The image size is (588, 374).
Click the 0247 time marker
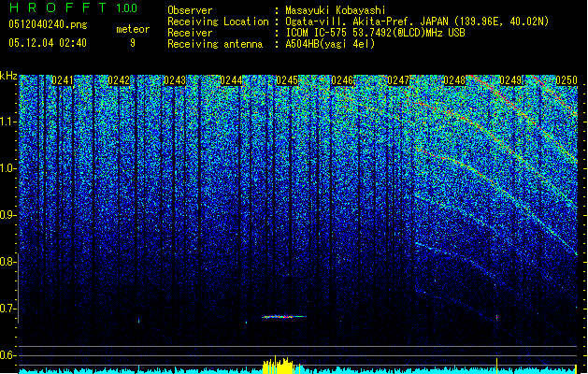pyautogui.click(x=398, y=80)
